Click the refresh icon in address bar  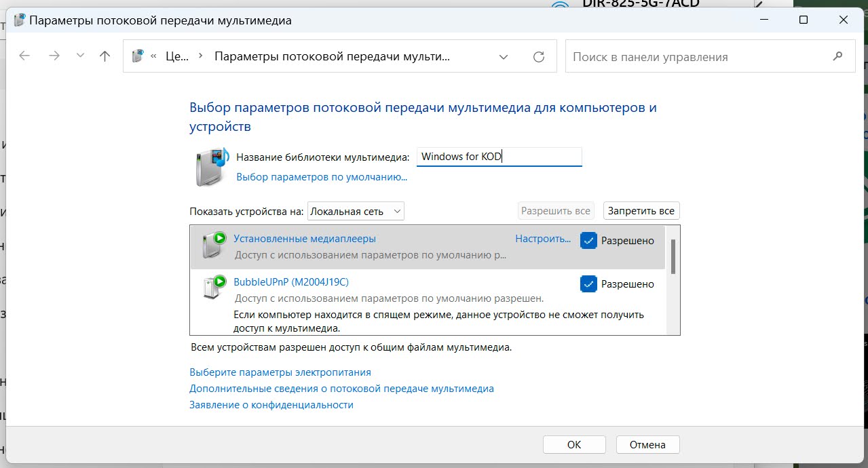click(x=537, y=56)
